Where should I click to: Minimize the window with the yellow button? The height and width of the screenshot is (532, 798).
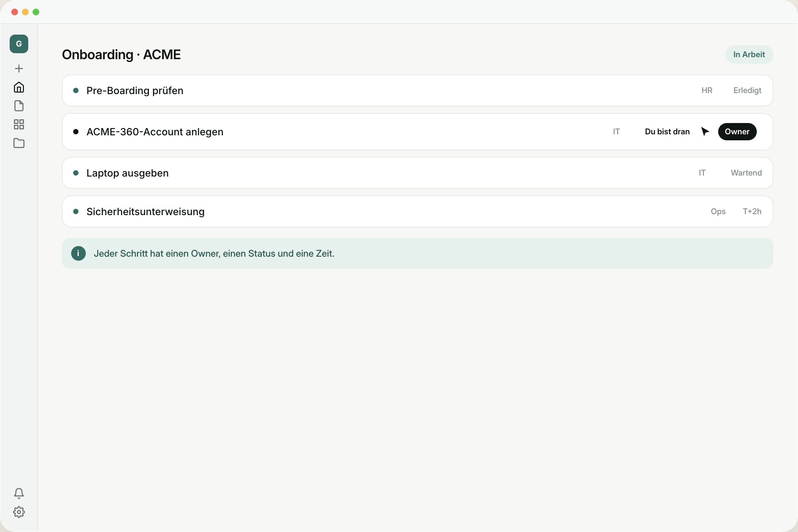[x=25, y=12]
